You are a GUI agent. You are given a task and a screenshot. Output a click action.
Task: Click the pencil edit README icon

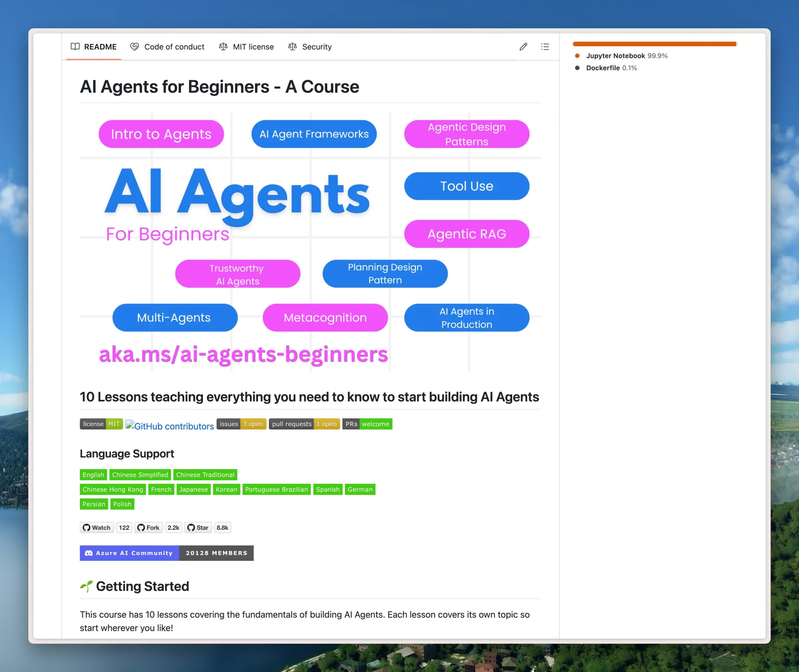tap(523, 47)
